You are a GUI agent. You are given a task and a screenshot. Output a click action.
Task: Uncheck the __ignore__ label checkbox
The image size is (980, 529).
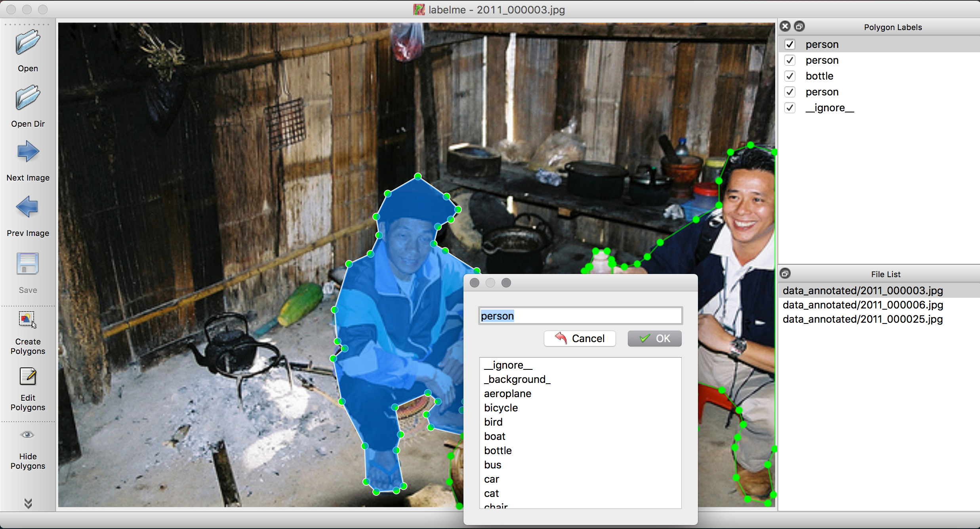click(790, 108)
